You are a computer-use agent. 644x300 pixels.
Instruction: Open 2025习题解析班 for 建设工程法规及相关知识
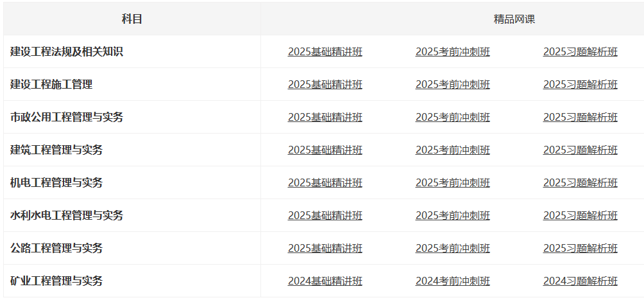tap(580, 52)
